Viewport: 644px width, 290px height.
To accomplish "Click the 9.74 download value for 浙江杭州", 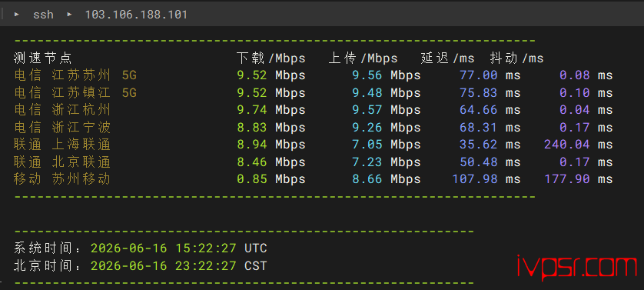I will pos(252,110).
